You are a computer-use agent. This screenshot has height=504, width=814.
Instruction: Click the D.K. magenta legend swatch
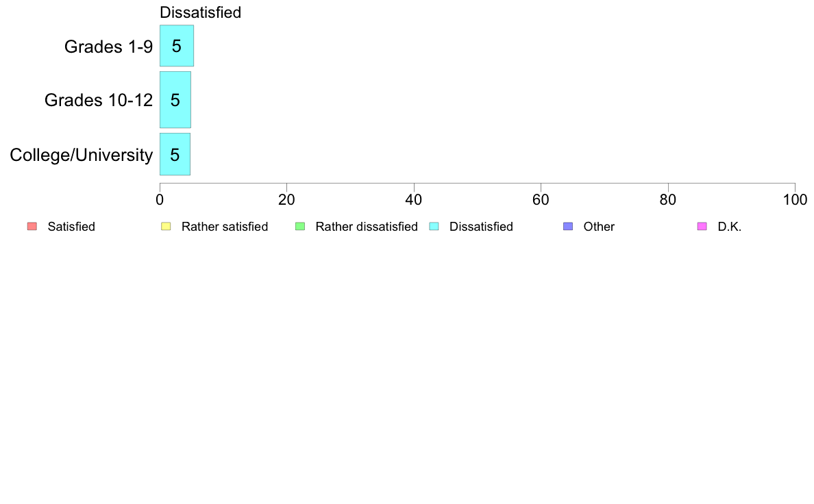(702, 226)
